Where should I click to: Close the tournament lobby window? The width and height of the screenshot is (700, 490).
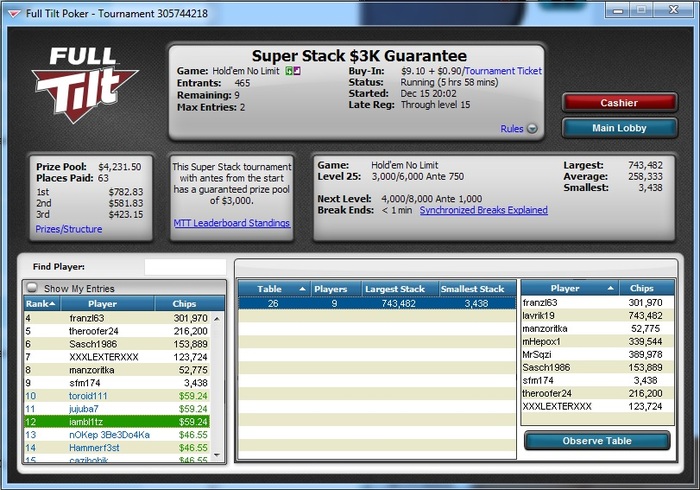(673, 9)
